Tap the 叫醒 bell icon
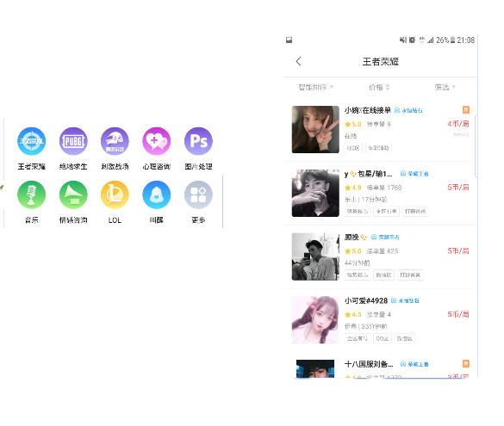Image resolution: width=504 pixels, height=426 pixels. 157,194
